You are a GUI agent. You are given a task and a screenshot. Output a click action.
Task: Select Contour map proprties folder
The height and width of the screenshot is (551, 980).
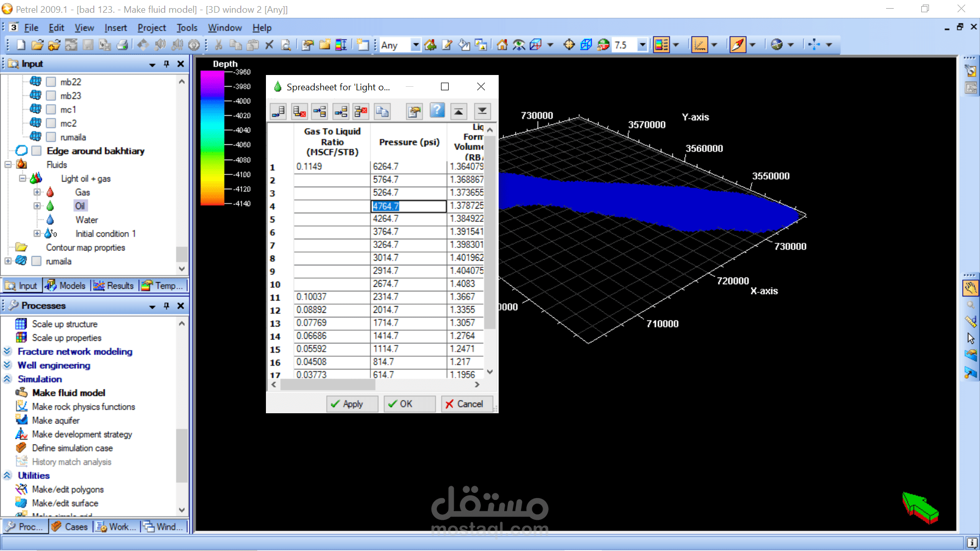(x=86, y=247)
